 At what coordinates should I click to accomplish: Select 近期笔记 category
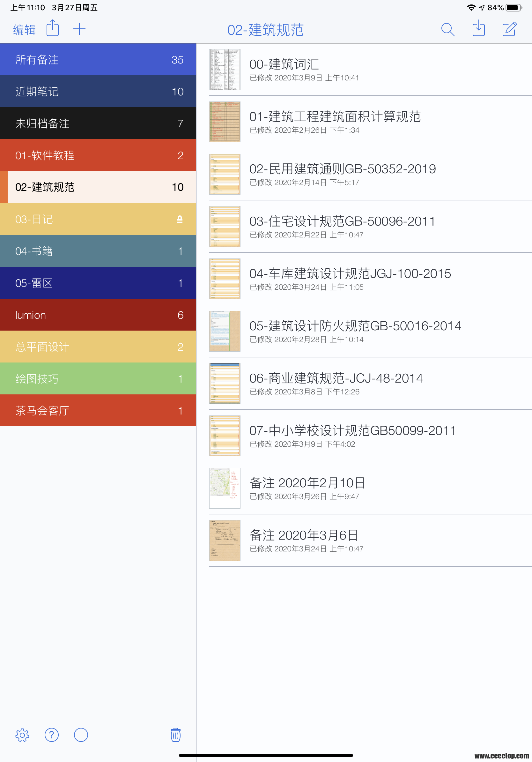tap(98, 91)
